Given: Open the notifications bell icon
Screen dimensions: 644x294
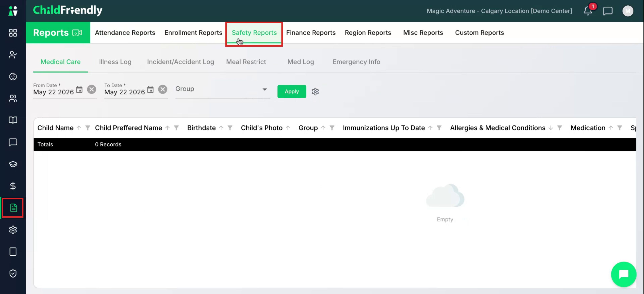Looking at the screenshot, I should (x=588, y=11).
